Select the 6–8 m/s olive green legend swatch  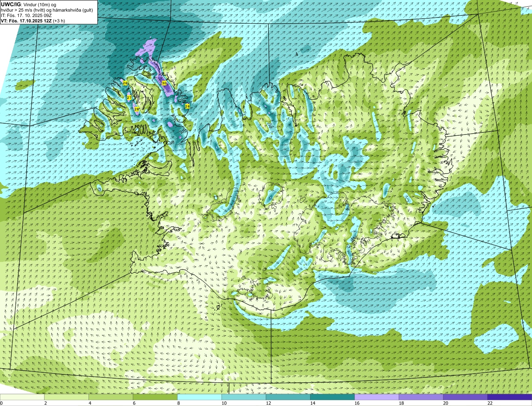(155, 397)
